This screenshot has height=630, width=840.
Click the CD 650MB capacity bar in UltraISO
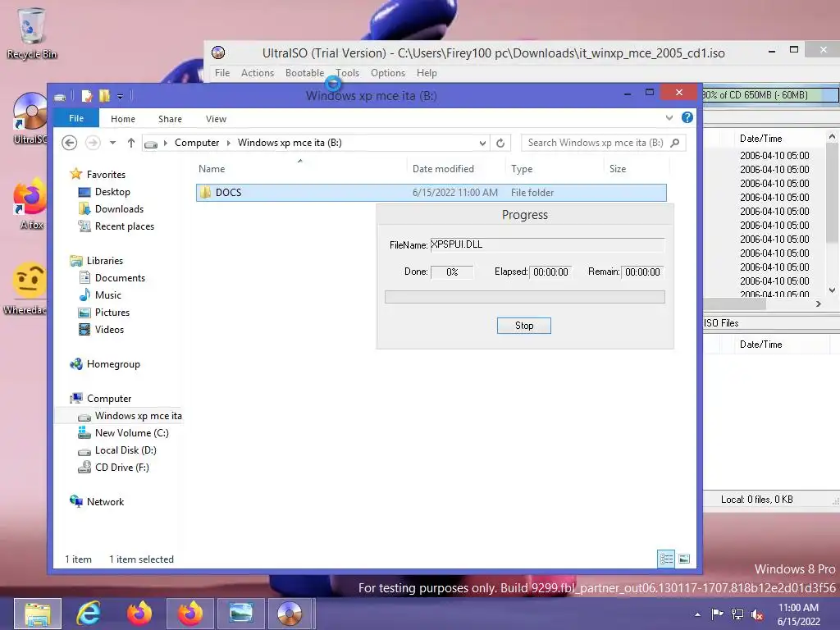pyautogui.click(x=770, y=95)
